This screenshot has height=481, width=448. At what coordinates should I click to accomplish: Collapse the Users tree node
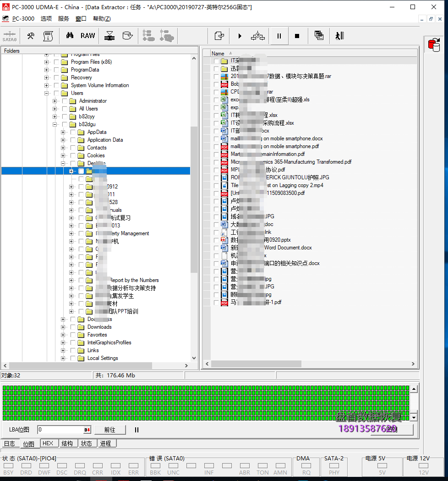47,93
